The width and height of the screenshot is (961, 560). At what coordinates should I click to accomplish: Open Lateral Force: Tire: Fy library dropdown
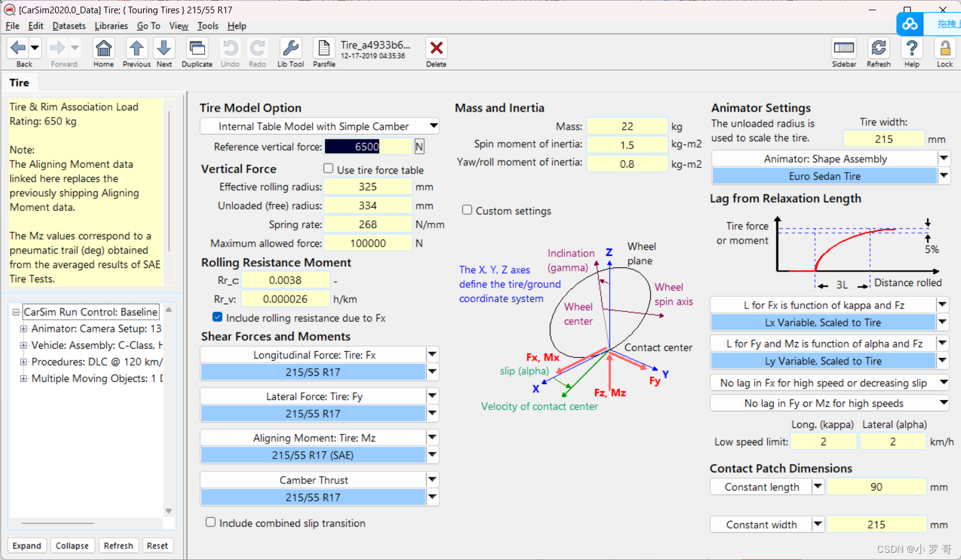click(432, 396)
